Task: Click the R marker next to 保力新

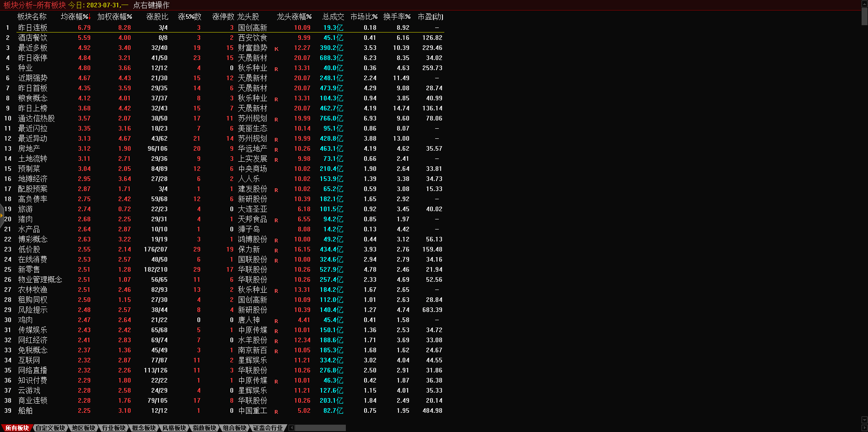Action: [x=276, y=251]
